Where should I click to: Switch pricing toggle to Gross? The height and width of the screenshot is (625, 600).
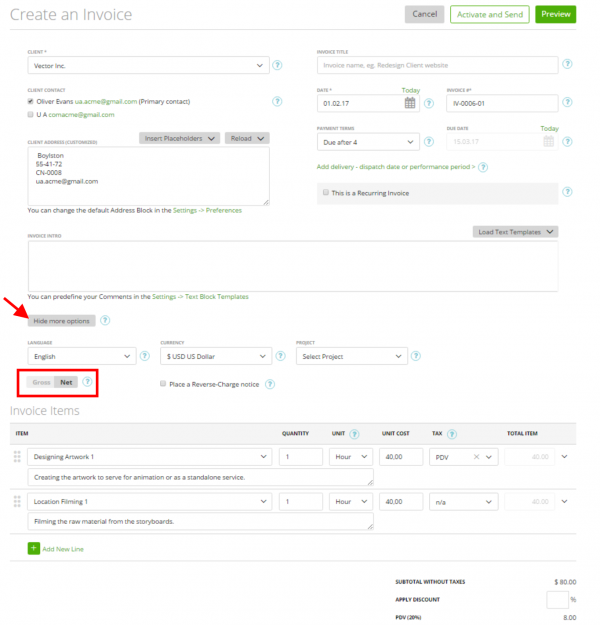[x=42, y=382]
